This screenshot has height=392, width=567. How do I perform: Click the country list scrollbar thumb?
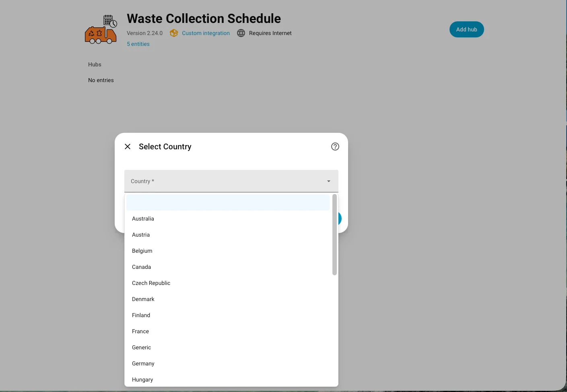(x=334, y=235)
